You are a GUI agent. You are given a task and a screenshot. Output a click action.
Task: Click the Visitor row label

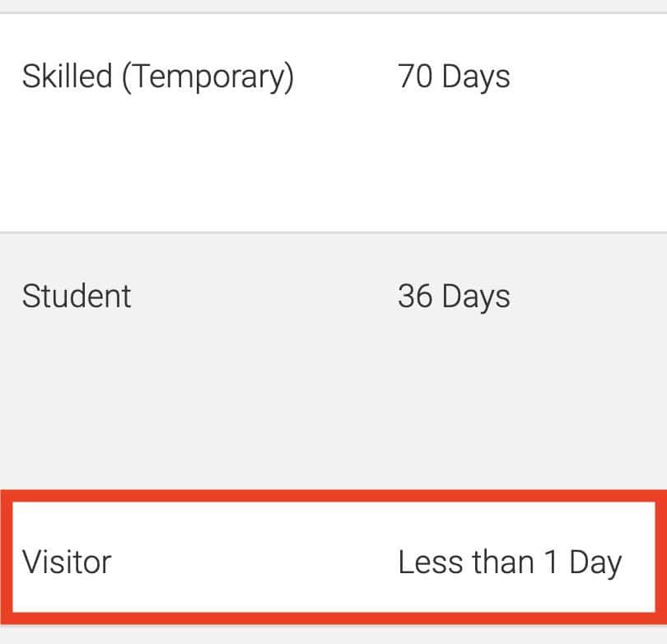(67, 562)
